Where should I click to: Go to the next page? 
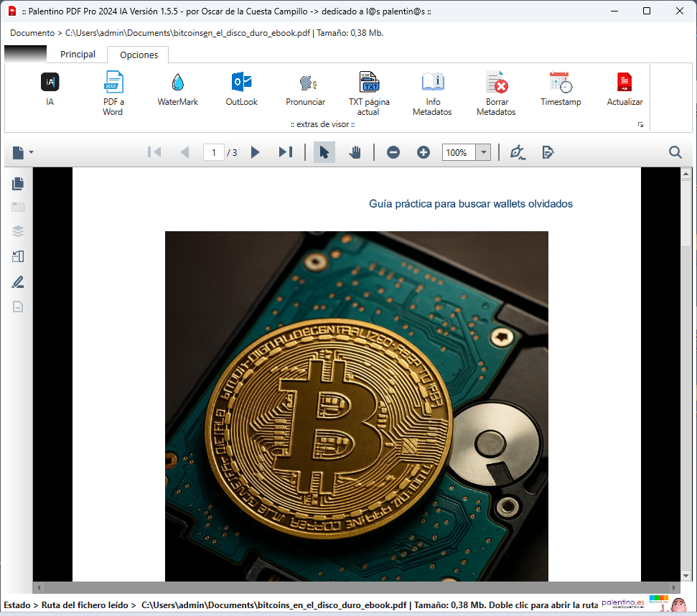click(x=255, y=152)
